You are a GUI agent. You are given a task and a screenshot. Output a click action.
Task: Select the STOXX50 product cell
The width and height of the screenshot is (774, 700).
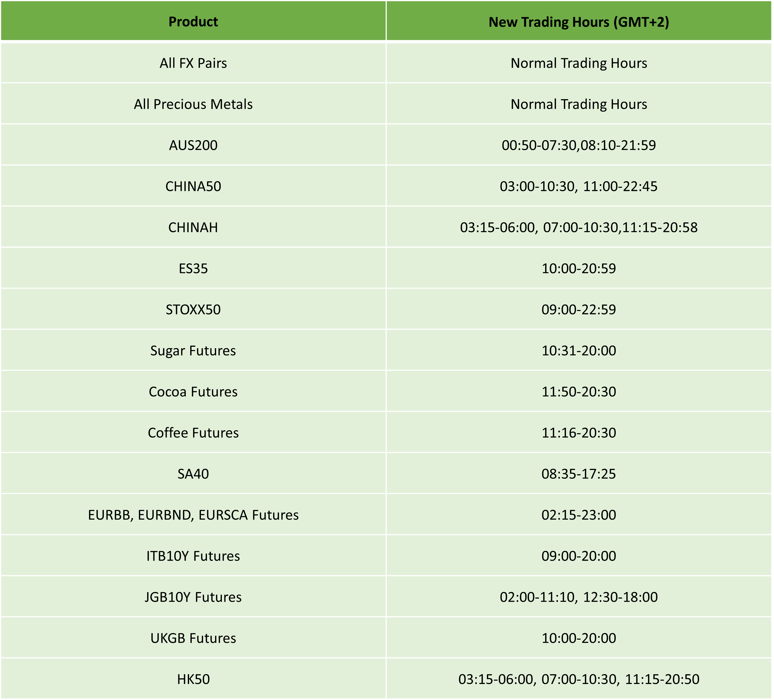click(193, 309)
